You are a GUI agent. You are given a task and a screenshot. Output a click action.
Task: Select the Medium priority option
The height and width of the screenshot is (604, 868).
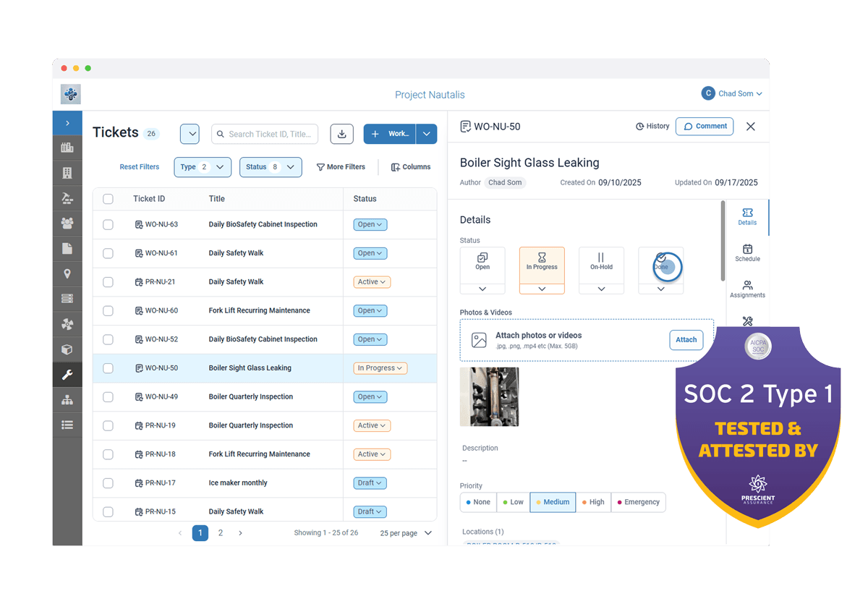[553, 502]
